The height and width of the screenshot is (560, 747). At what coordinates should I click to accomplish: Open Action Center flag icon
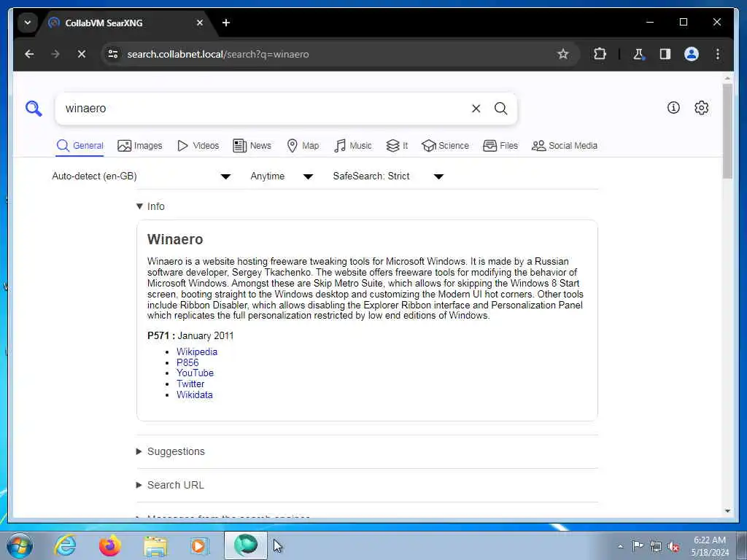click(x=638, y=545)
